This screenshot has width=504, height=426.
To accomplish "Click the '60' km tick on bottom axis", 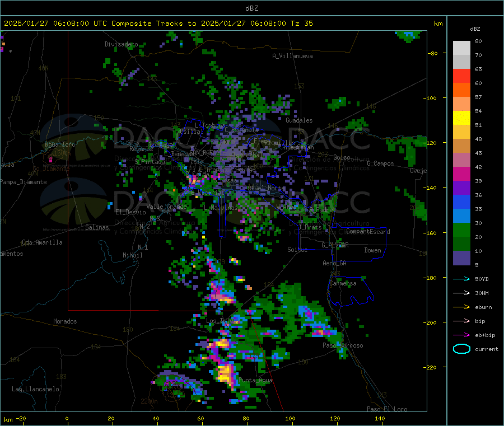I will coord(200,418).
